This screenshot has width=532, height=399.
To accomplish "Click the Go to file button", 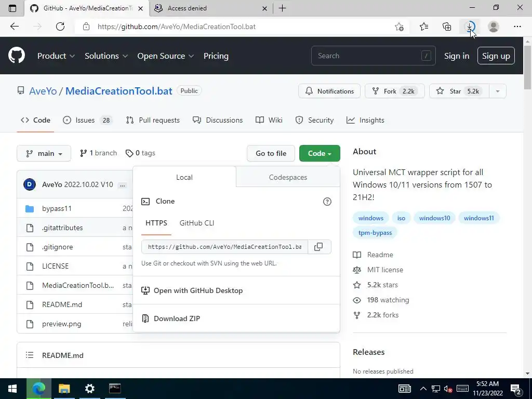I will 271,153.
